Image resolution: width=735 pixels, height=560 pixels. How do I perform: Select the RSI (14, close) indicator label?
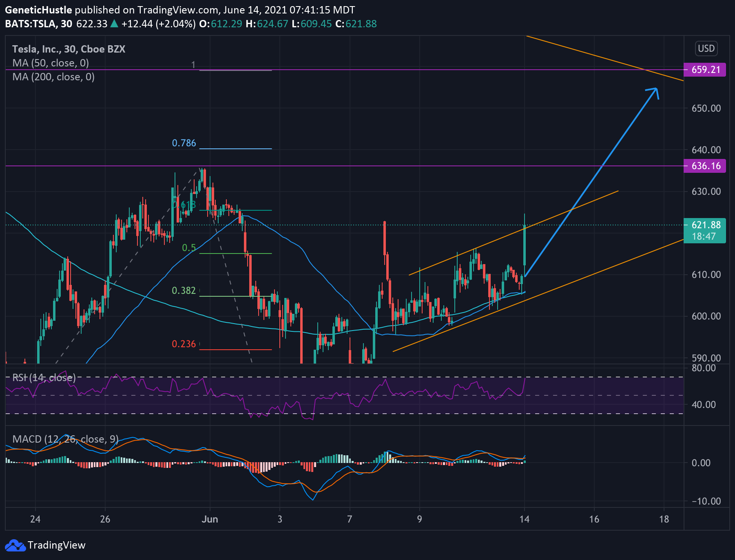coord(44,377)
